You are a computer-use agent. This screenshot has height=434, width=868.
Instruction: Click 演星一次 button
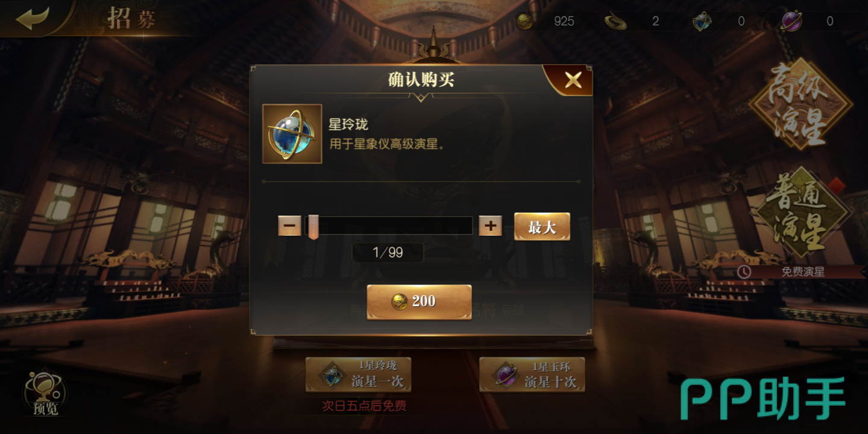point(359,374)
